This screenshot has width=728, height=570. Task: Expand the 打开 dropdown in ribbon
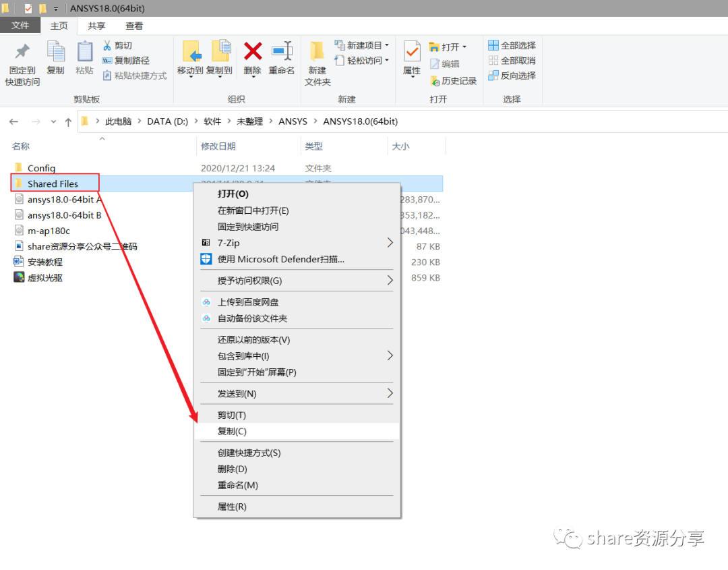click(x=464, y=47)
